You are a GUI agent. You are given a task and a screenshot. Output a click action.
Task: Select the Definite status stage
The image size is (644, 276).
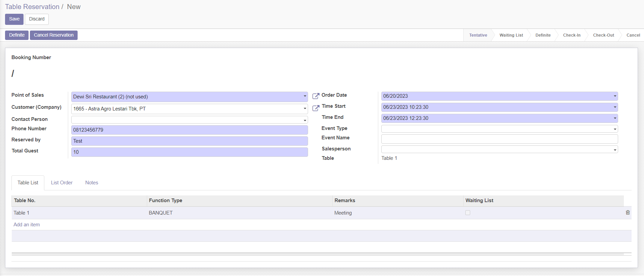point(543,35)
